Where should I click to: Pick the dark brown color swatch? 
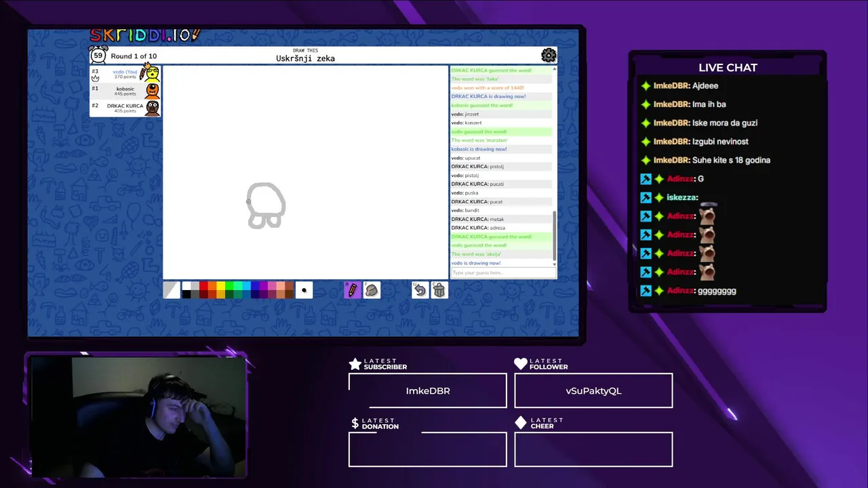(290, 294)
